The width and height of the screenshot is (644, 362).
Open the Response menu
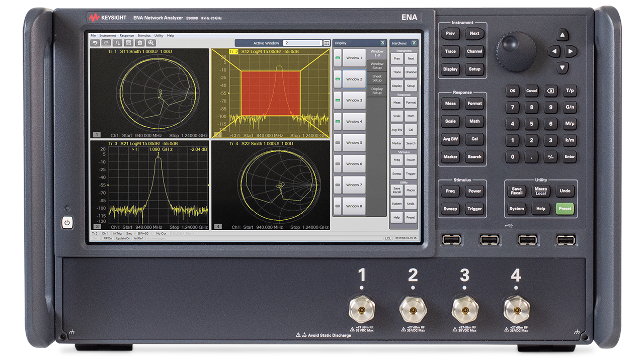pyautogui.click(x=127, y=36)
